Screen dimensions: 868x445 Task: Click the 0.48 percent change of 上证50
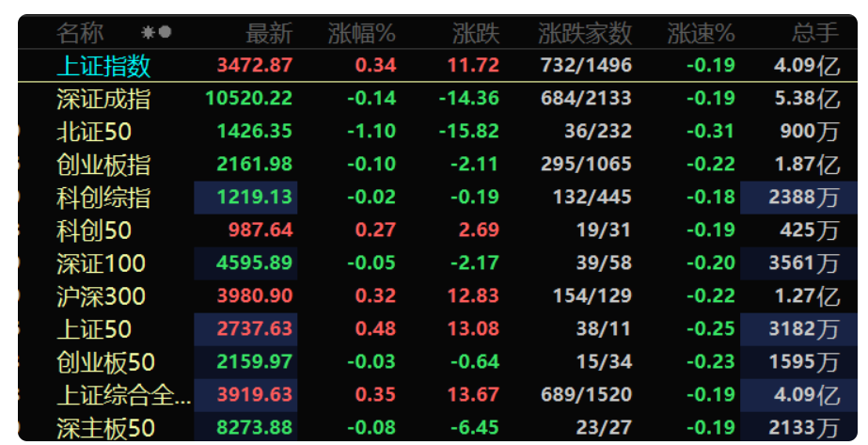(376, 328)
